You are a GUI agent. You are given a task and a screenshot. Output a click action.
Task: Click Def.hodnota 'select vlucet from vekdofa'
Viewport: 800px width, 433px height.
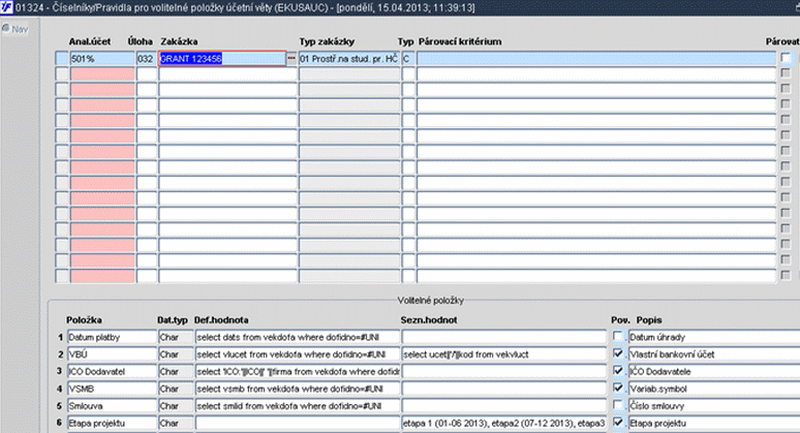[297, 354]
